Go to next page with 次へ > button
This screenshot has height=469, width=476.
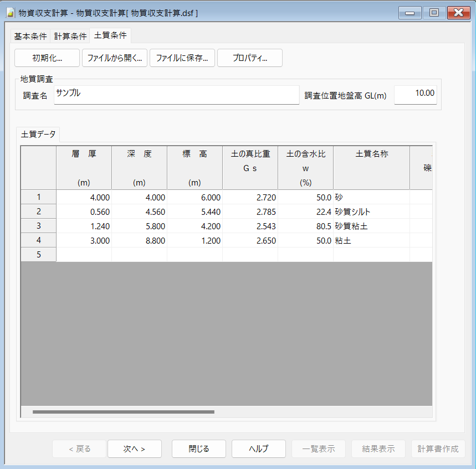[x=134, y=449]
